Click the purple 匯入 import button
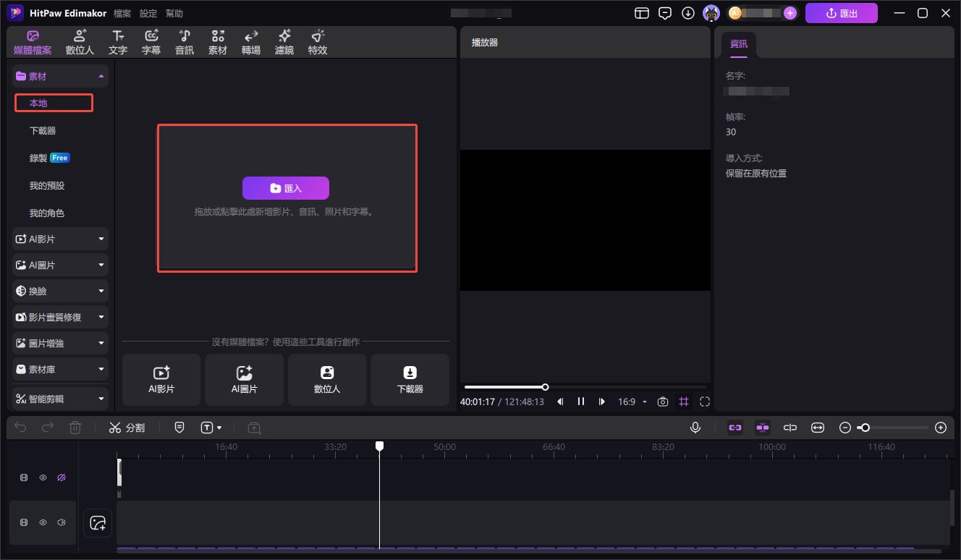The height and width of the screenshot is (560, 961). (286, 188)
